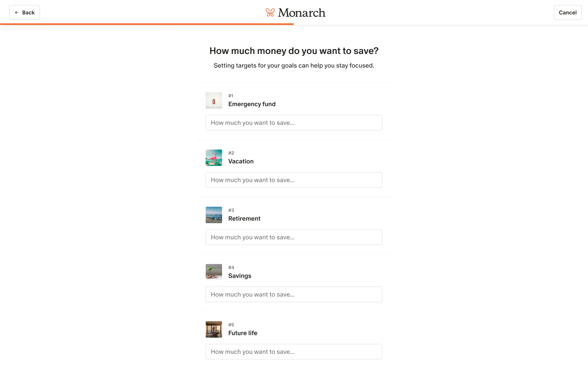The height and width of the screenshot is (368, 588).
Task: Click the Future life thumbnail image
Action: point(214,329)
